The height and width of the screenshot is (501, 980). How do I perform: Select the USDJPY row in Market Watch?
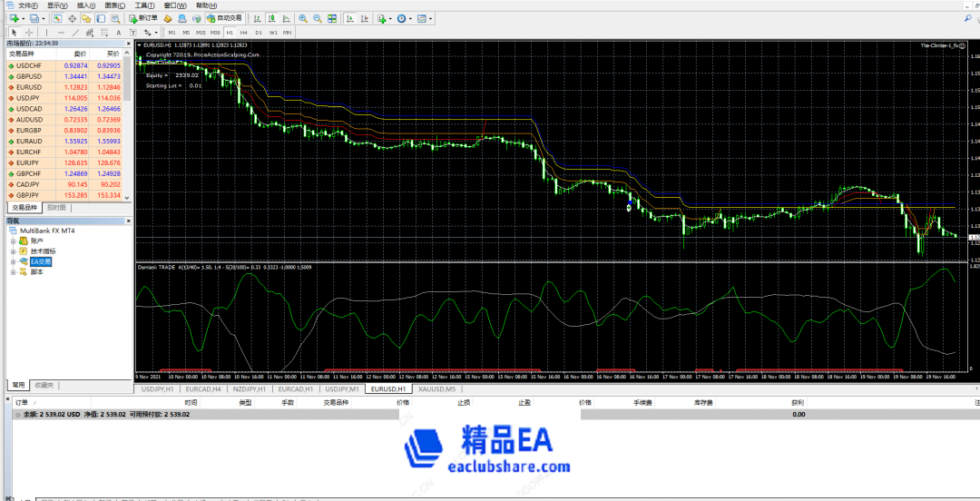(x=65, y=98)
